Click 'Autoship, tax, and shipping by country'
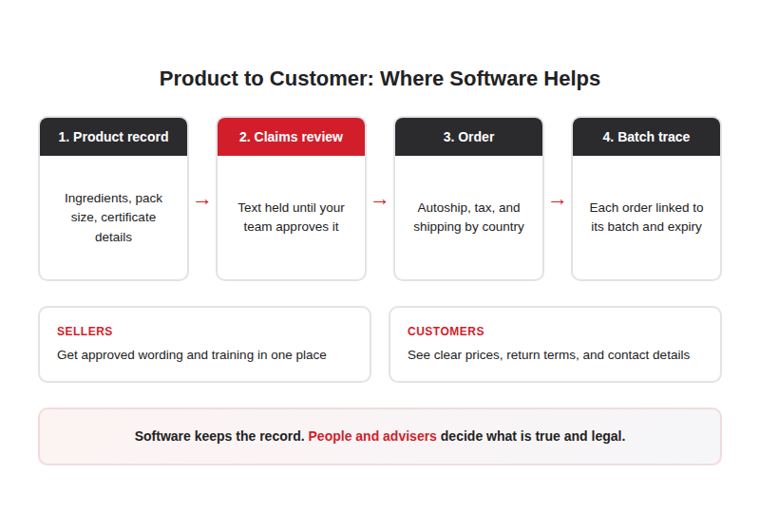760x532 pixels. click(468, 217)
